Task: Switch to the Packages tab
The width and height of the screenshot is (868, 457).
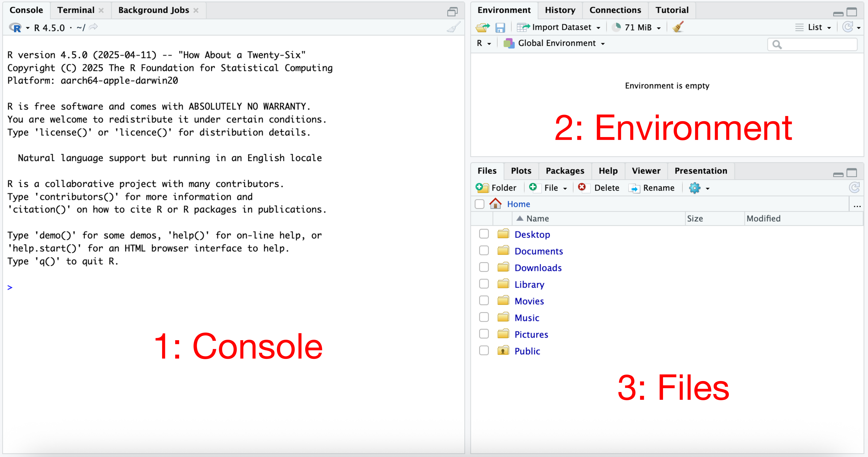Action: [x=565, y=171]
